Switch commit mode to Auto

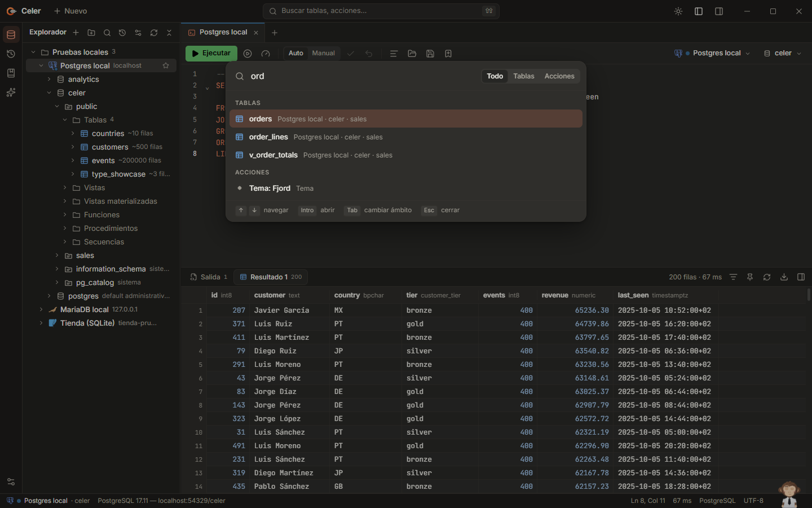click(296, 53)
